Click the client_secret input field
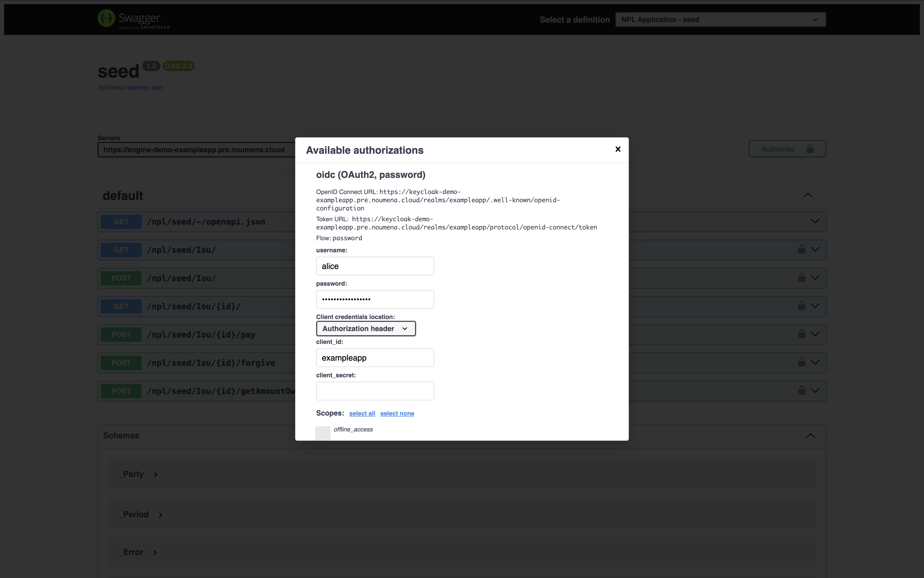Image resolution: width=924 pixels, height=578 pixels. (x=375, y=391)
